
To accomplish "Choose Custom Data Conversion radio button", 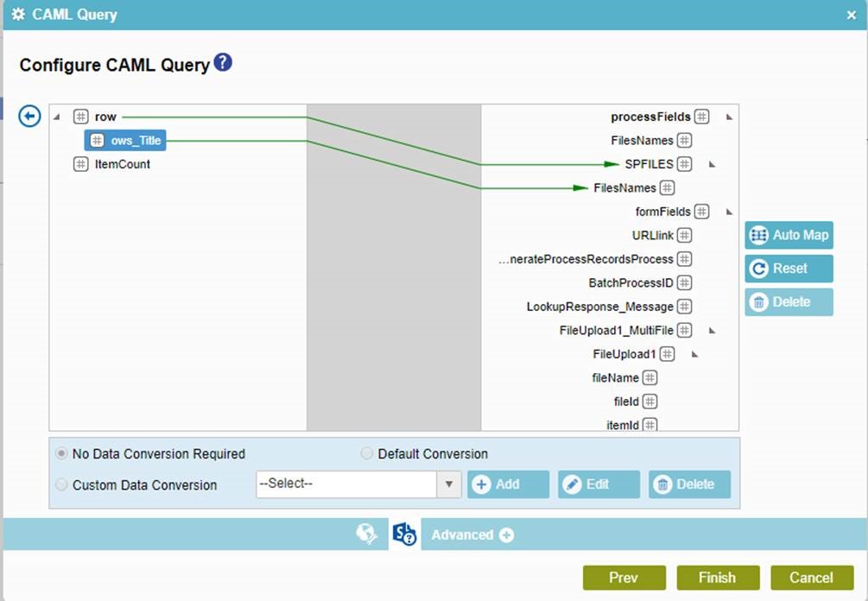I will pyautogui.click(x=61, y=485).
